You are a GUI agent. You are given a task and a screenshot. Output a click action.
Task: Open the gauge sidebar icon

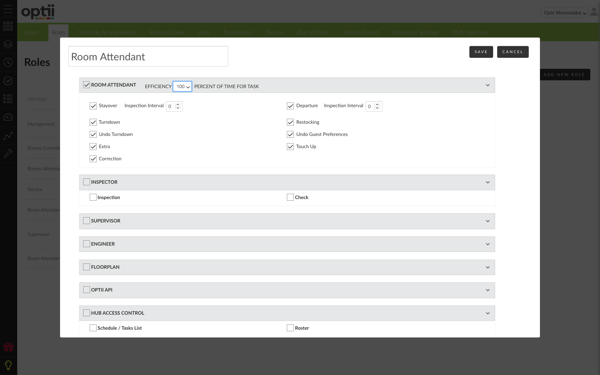(x=8, y=117)
